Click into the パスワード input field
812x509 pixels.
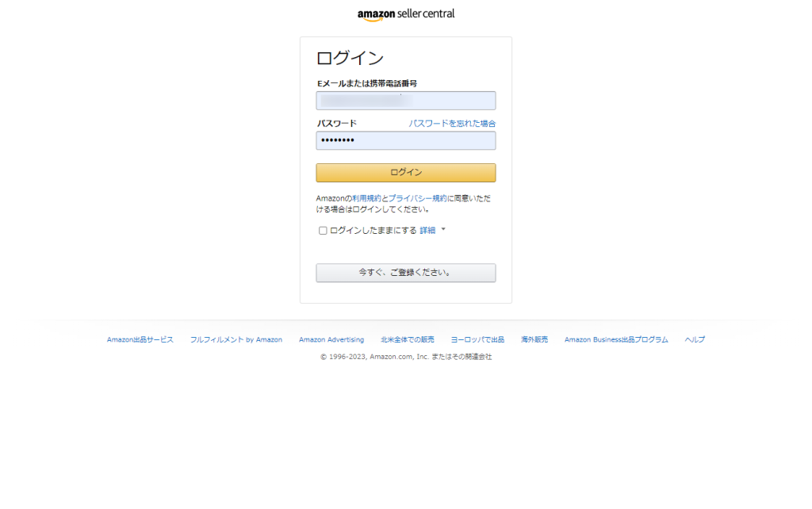(405, 141)
